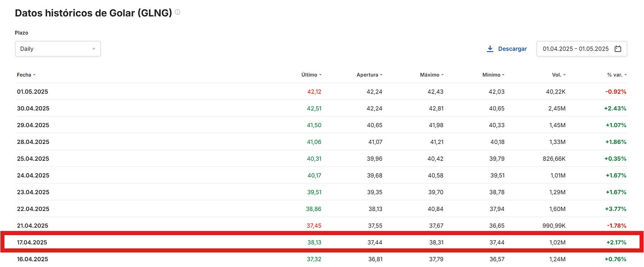Image resolution: width=644 pixels, height=267 pixels.
Task: Click the closing price 40,31
Action: tap(314, 159)
